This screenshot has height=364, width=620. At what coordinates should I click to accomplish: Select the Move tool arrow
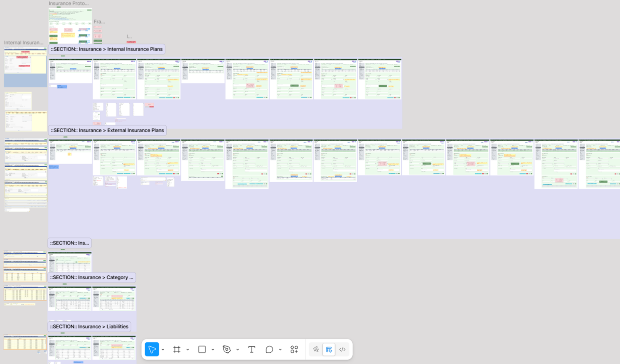pos(152,349)
